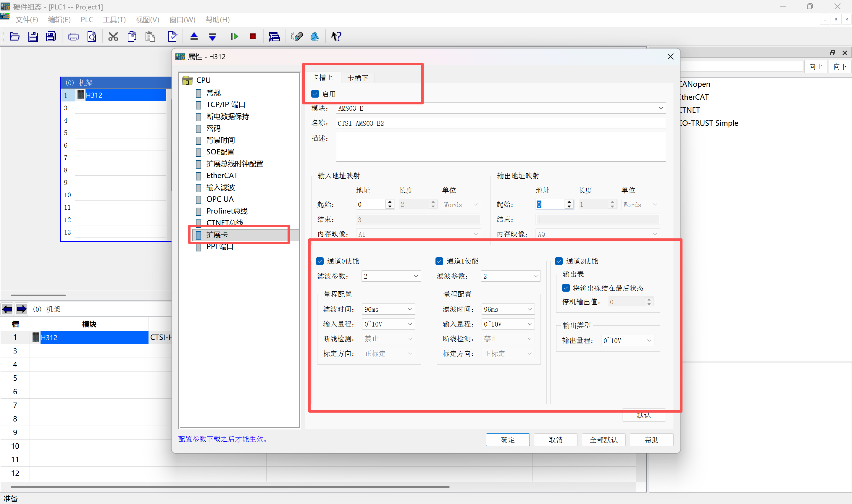
Task: Close the right catalog panel
Action: [x=845, y=53]
